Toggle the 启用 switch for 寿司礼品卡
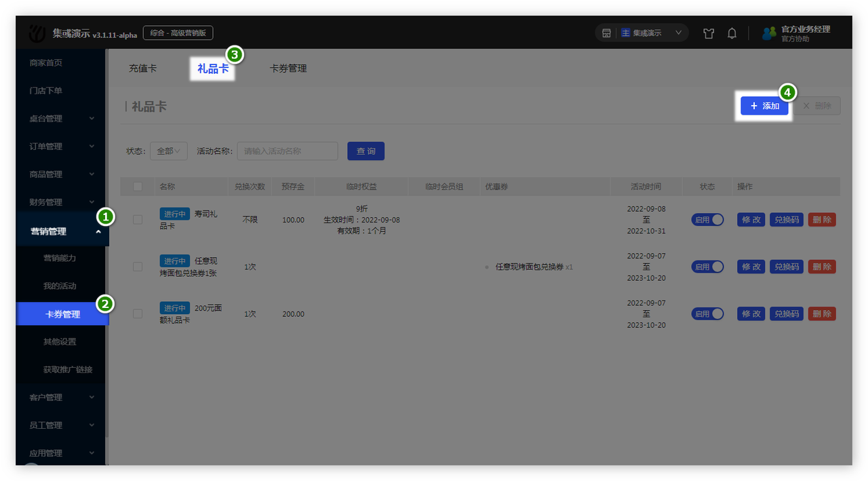Image resolution: width=868 pixels, height=481 pixels. pyautogui.click(x=707, y=220)
